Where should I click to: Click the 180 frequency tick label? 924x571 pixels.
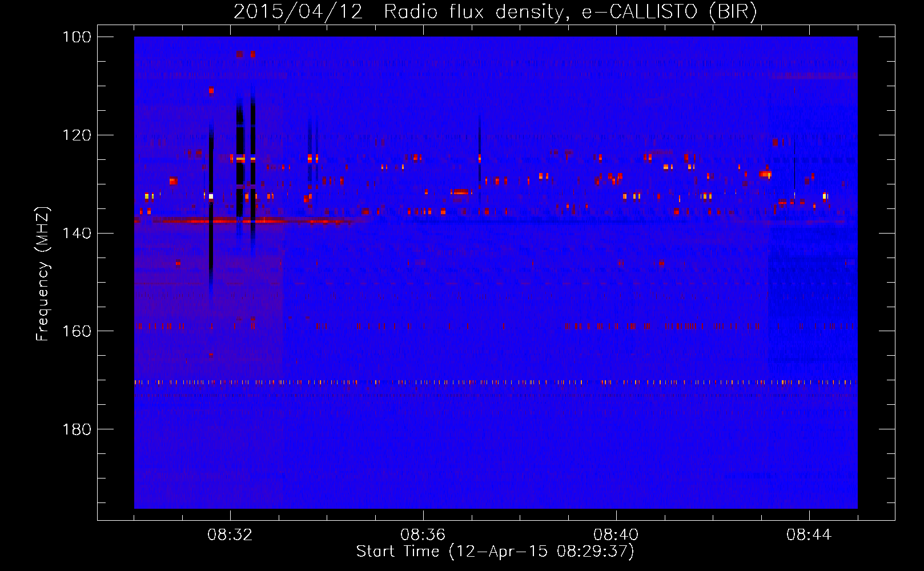click(x=77, y=429)
